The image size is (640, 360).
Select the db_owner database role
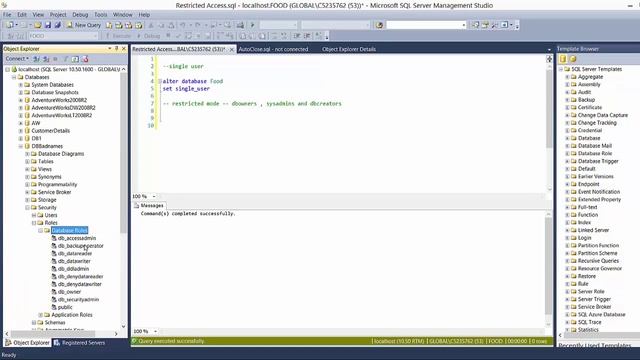(x=69, y=292)
